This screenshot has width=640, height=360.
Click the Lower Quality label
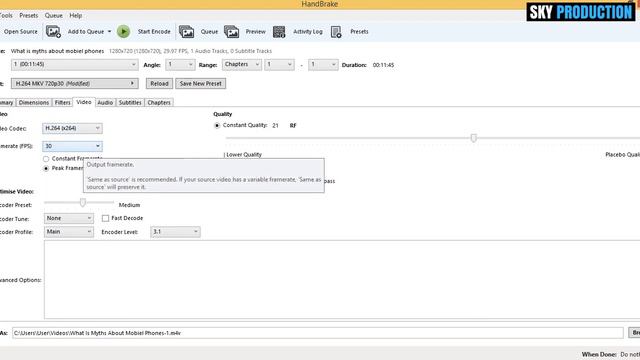click(244, 155)
